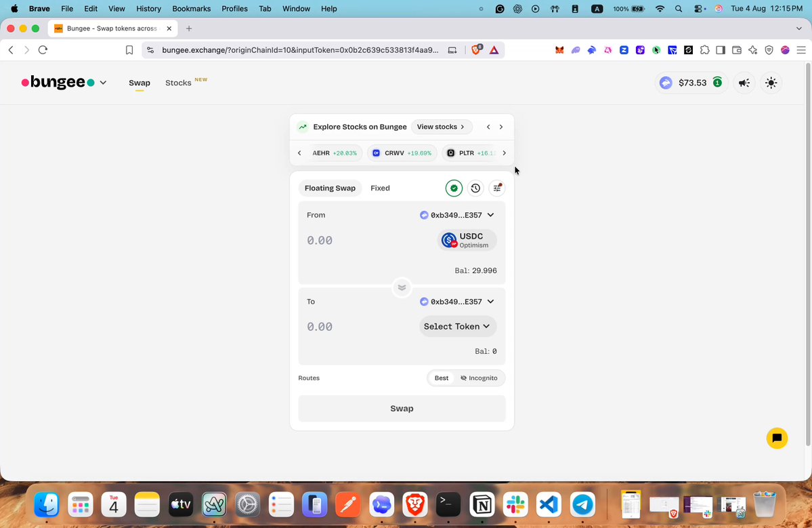
Task: Open the $73.53 wallet balance button
Action: (691, 83)
